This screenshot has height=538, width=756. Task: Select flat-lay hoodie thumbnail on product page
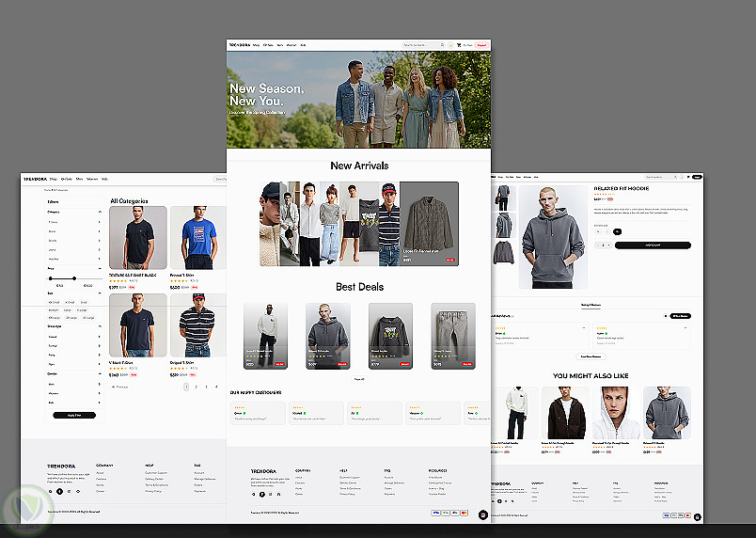click(503, 252)
